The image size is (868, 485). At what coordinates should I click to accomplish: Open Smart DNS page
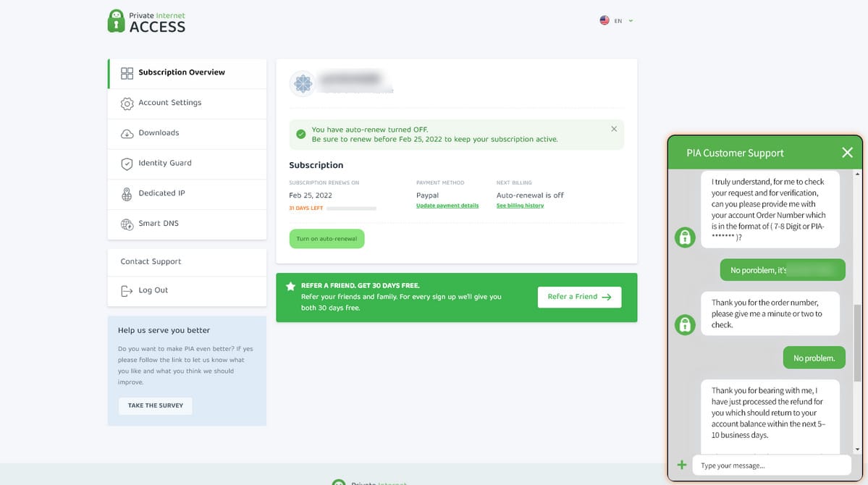pyautogui.click(x=187, y=224)
